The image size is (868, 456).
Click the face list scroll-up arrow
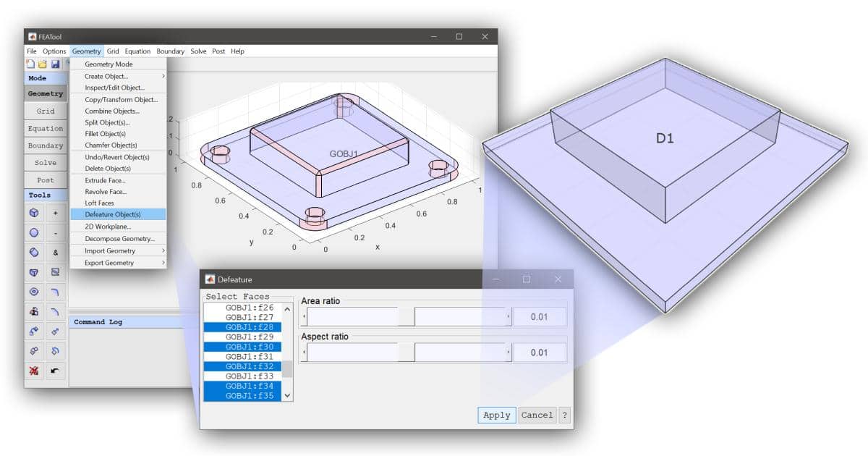(287, 309)
